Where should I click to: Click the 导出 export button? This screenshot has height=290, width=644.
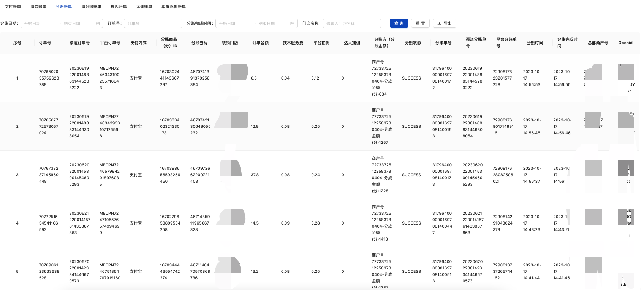(x=445, y=23)
